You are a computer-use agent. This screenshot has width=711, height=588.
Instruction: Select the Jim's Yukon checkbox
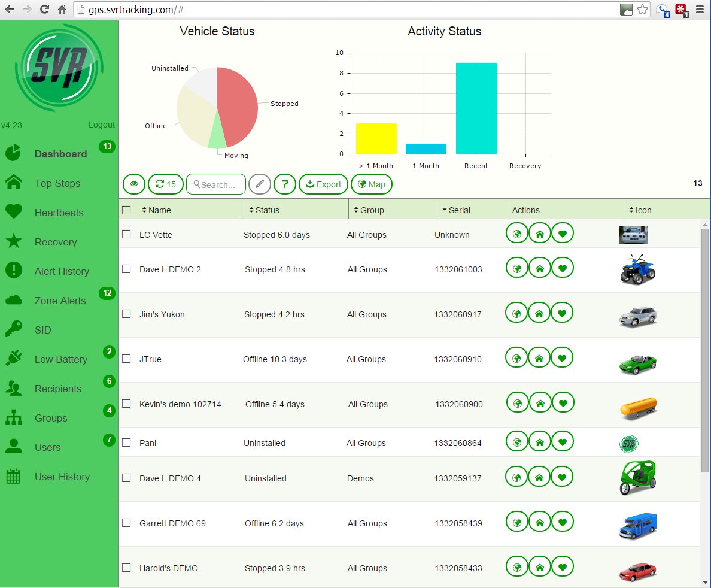click(x=126, y=314)
